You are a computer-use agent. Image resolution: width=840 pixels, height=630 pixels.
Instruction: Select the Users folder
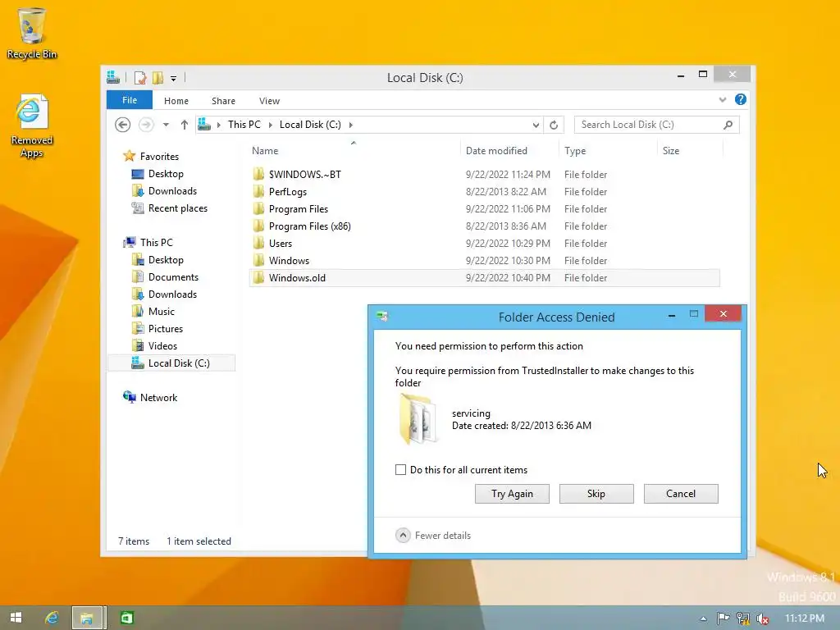[x=485, y=243]
